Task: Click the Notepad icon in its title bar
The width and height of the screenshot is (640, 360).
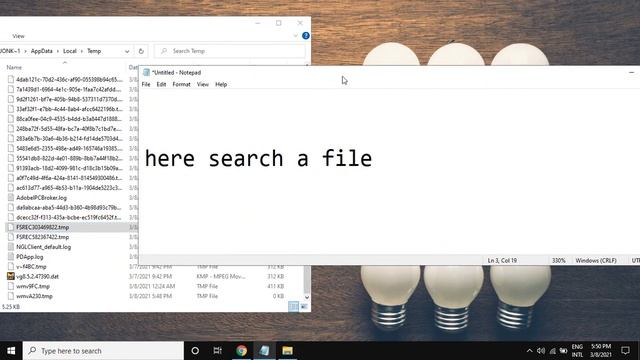Action: [x=146, y=72]
